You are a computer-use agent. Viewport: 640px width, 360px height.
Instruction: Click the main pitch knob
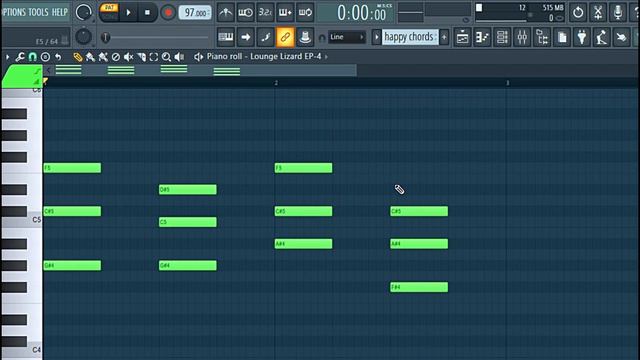tap(83, 37)
